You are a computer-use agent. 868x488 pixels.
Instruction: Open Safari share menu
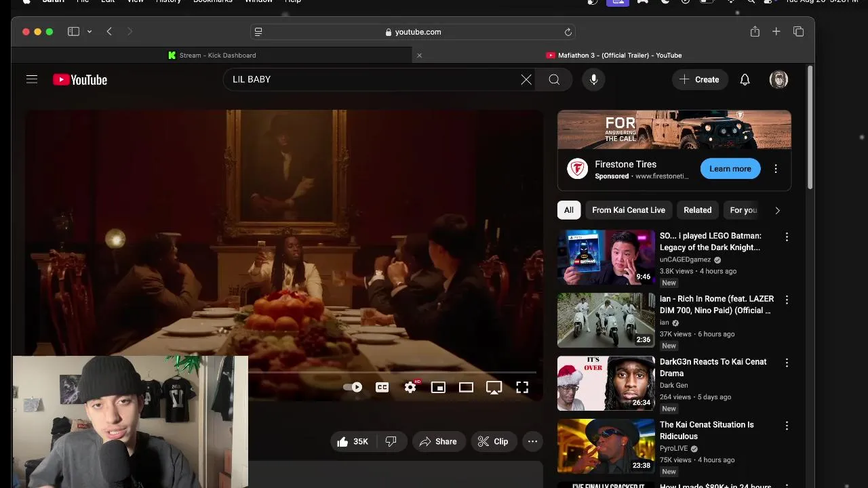(755, 31)
